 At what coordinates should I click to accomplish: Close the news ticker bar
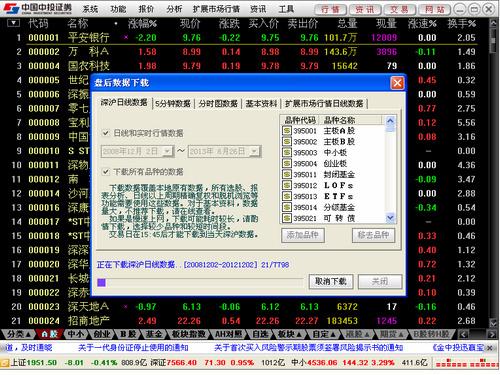pos(490,348)
